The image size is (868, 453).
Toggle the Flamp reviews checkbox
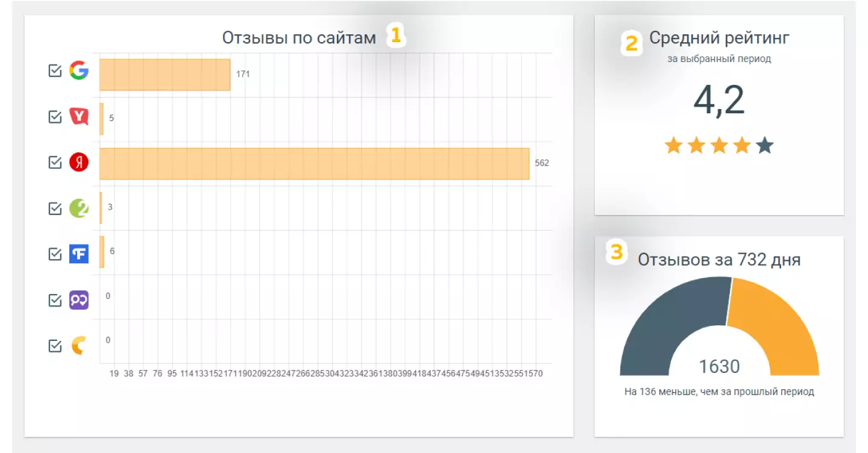(55, 254)
